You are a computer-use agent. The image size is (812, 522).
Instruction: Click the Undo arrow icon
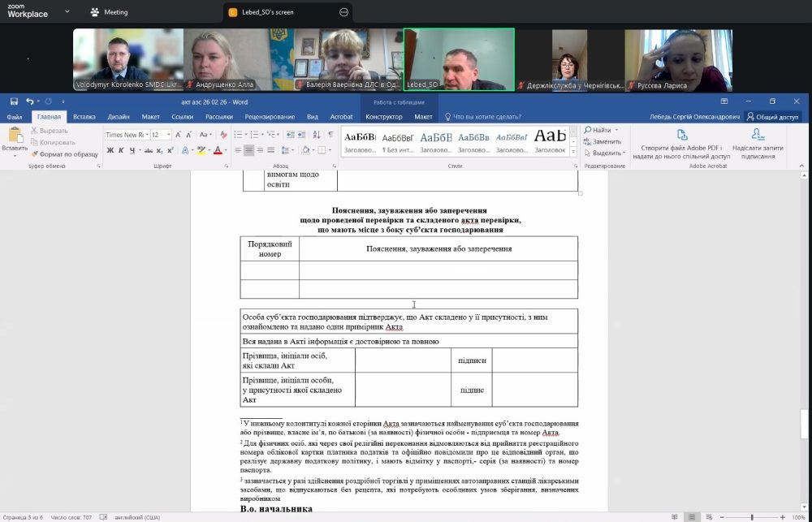click(30, 101)
